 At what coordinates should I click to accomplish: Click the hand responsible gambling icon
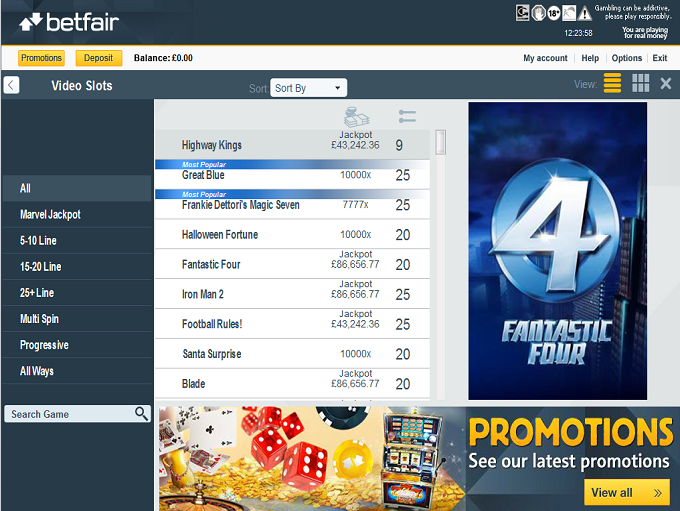coord(538,13)
